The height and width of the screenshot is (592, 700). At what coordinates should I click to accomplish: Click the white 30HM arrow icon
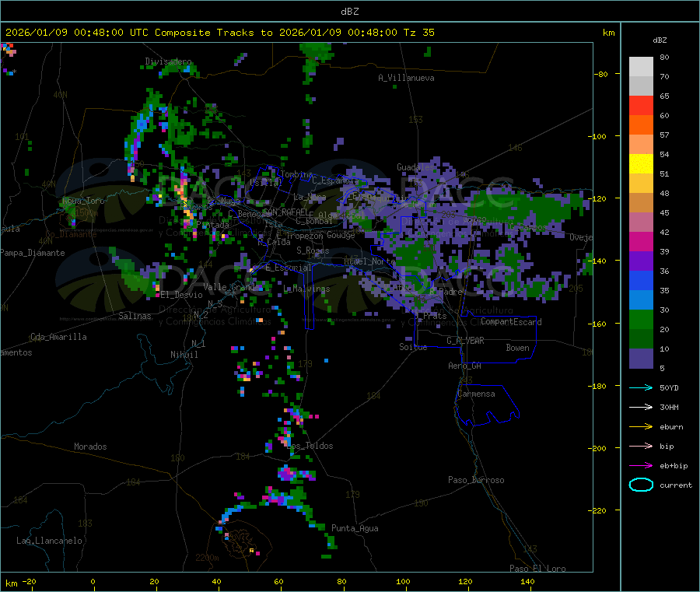tap(641, 407)
